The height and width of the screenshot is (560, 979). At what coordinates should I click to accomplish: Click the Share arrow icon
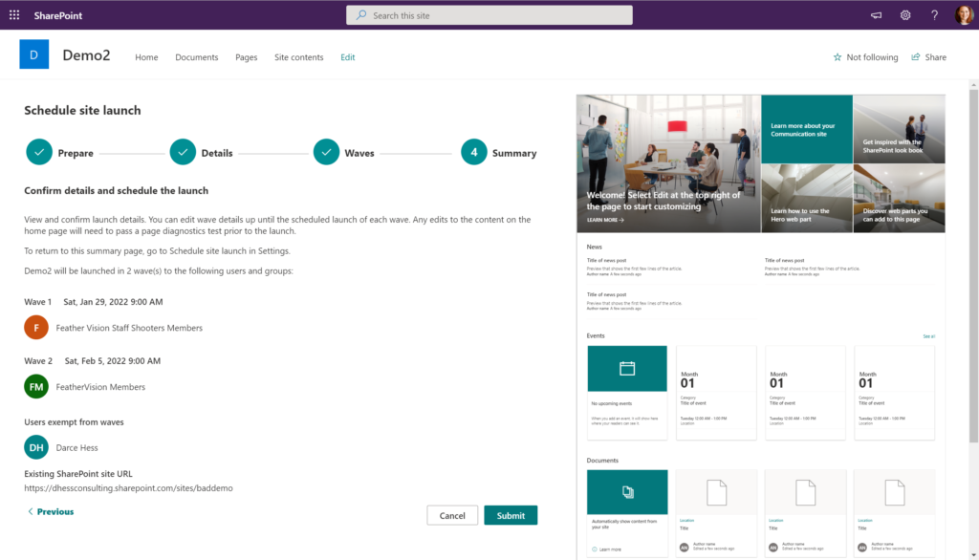(x=915, y=56)
